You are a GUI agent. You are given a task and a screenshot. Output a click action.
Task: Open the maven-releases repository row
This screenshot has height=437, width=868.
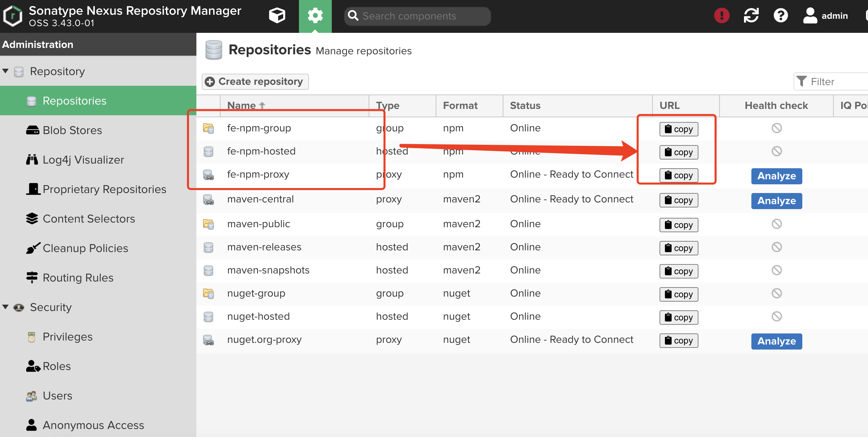coord(532,248)
